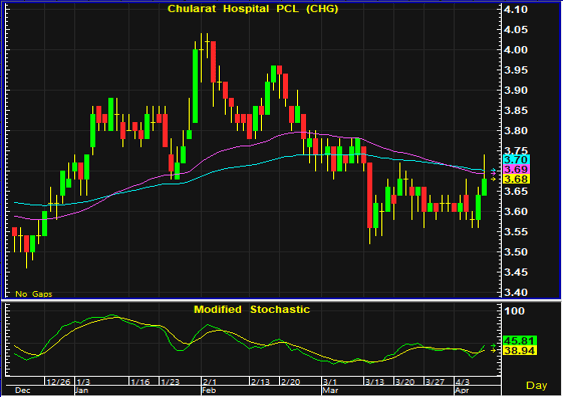Click the Feb month label on timeline
The width and height of the screenshot is (563, 397).
[209, 391]
